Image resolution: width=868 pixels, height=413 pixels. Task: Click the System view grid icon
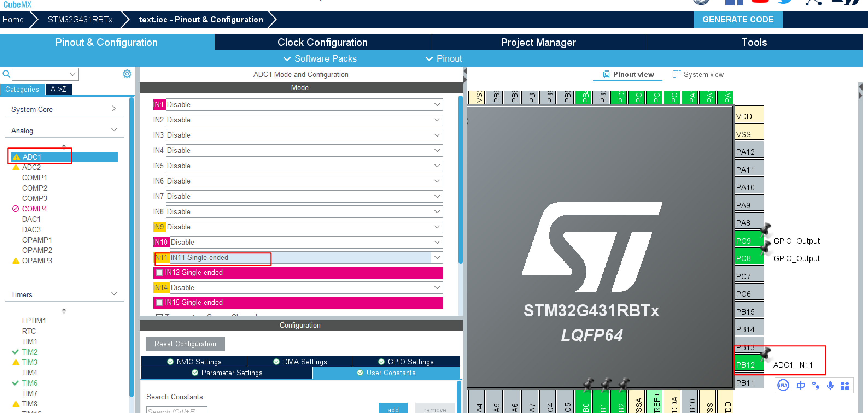click(x=677, y=74)
